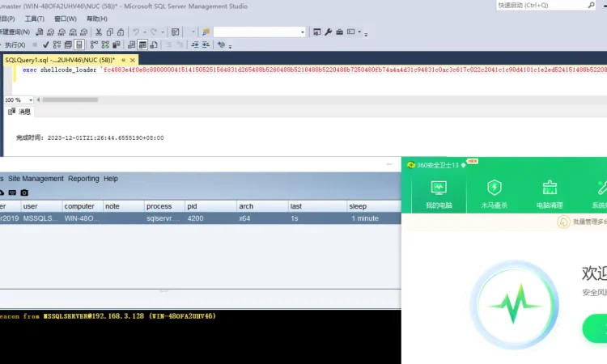Toggle Include Actual Execution Plan
Screen dimensions: 607x364
(x=94, y=44)
